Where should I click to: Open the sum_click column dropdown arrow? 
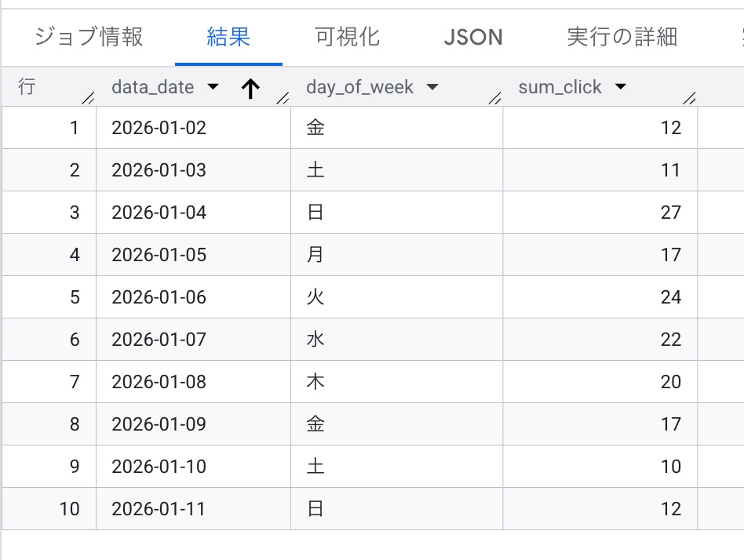[x=621, y=87]
